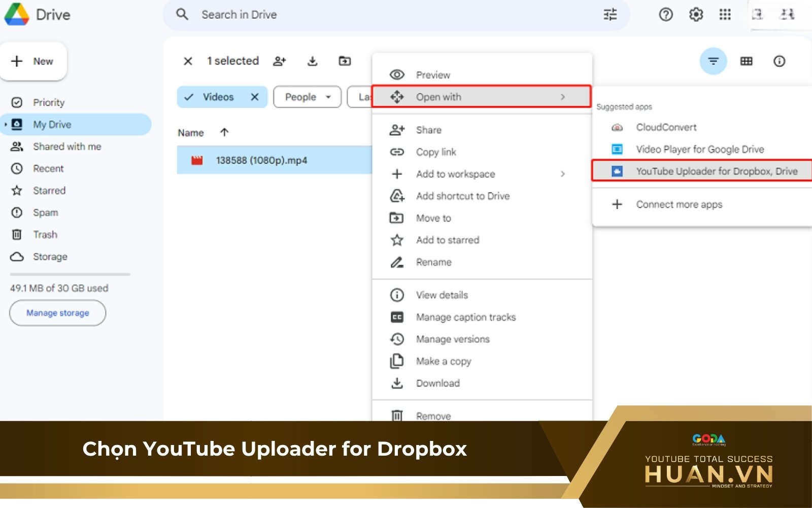The width and height of the screenshot is (812, 508).
Task: Choose Preview in context menu
Action: point(482,75)
